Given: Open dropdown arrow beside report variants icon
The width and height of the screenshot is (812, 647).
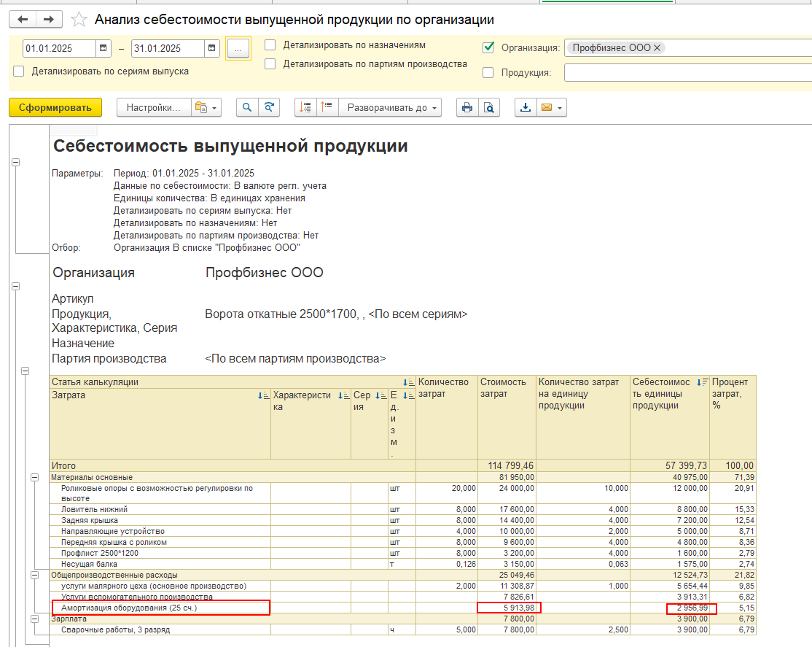Looking at the screenshot, I should click(214, 108).
